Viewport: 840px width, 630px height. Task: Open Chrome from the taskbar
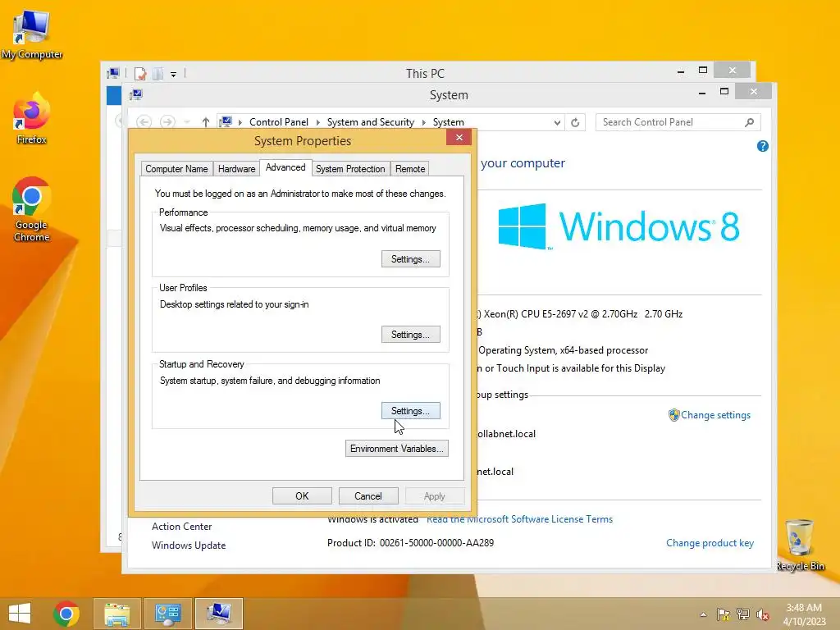pos(66,614)
